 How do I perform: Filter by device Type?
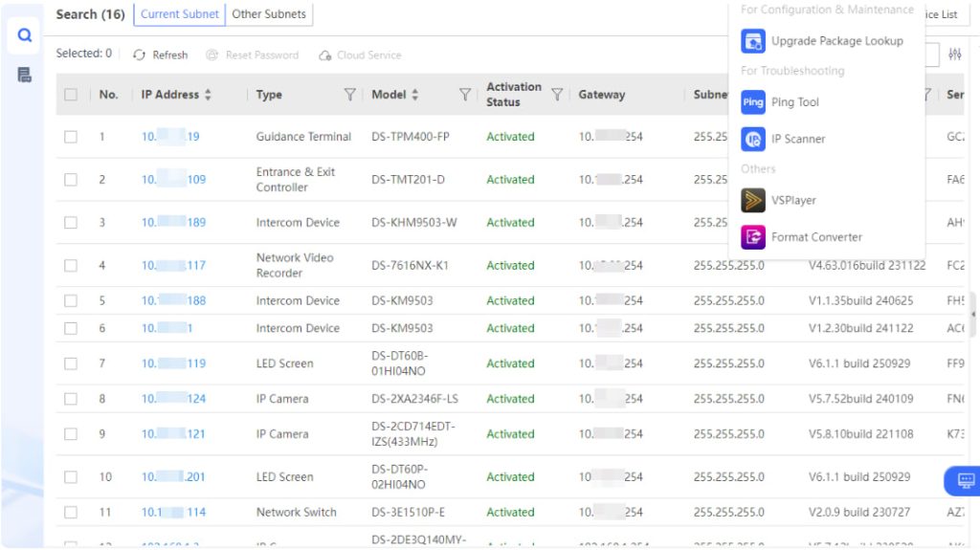349,95
